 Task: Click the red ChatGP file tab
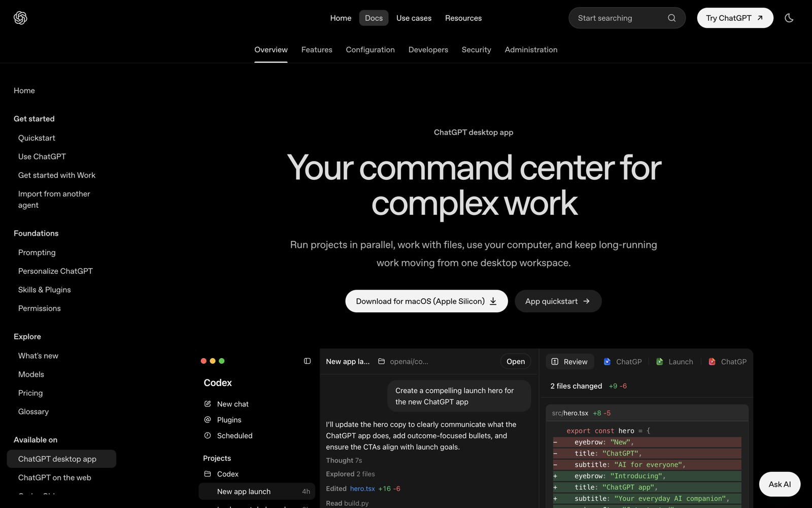[x=727, y=362]
